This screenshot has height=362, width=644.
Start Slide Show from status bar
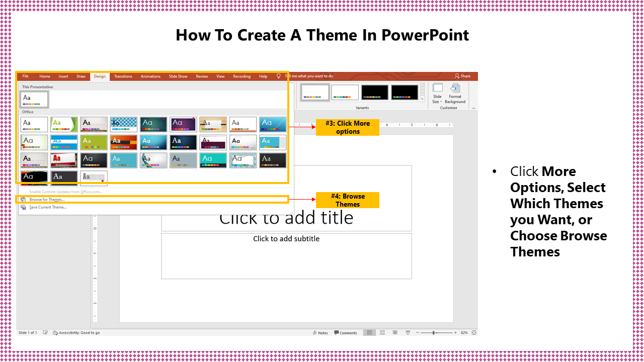407,333
